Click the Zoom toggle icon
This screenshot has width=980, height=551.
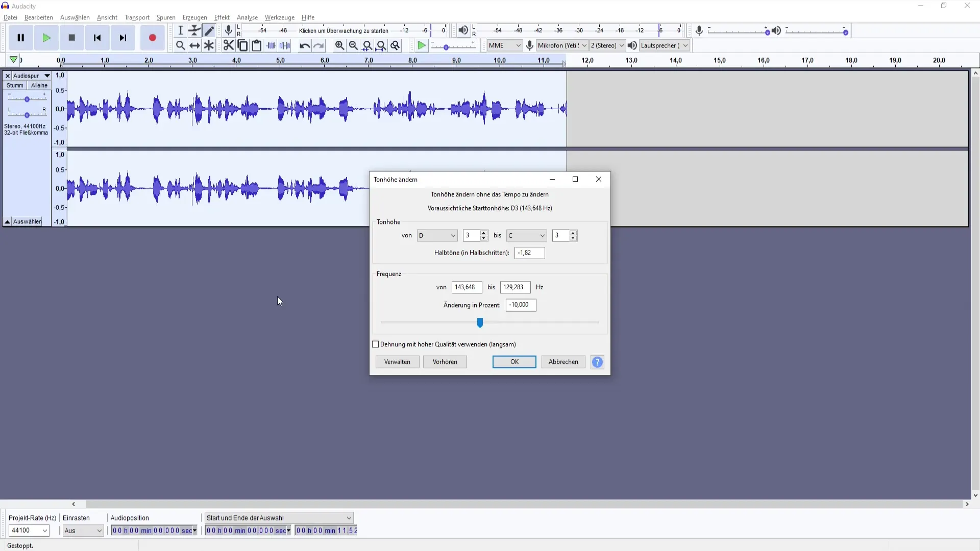click(395, 45)
